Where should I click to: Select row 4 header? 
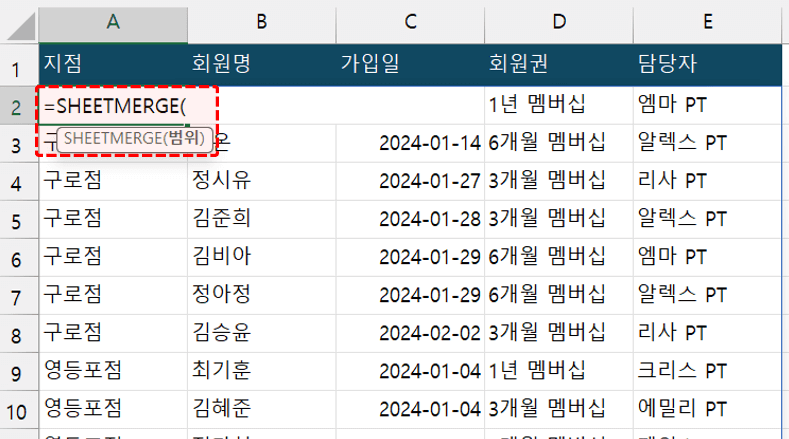[x=19, y=182]
